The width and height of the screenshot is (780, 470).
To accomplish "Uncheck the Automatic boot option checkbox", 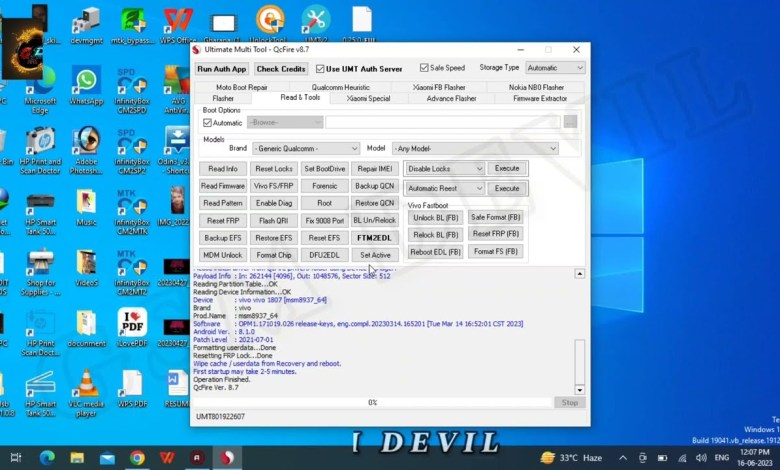I will coord(208,122).
